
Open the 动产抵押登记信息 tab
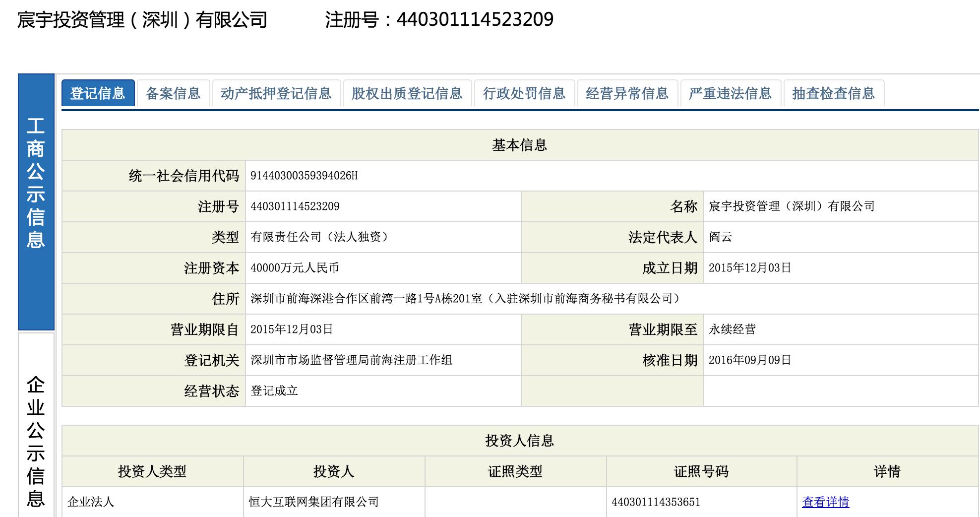276,93
